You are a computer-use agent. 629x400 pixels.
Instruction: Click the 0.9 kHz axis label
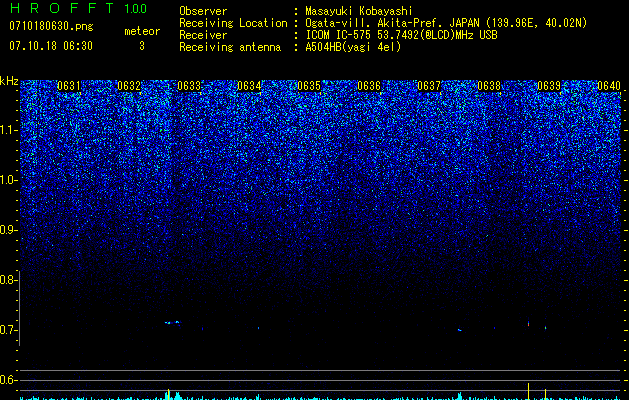point(8,230)
